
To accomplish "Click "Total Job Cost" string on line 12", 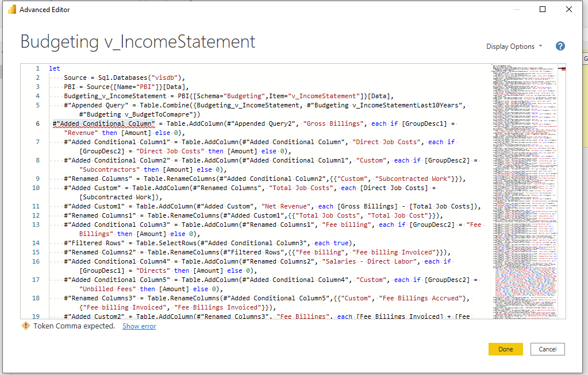I will tap(398, 215).
